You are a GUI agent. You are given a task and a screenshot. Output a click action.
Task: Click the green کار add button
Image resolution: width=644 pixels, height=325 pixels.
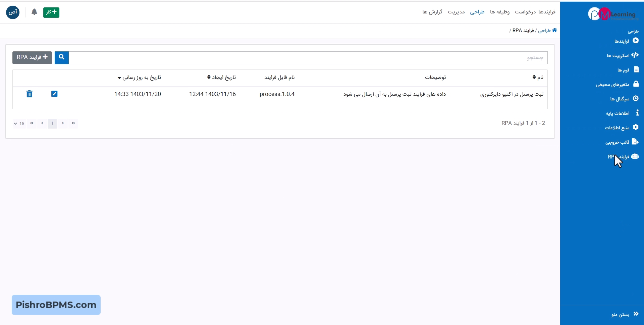[x=51, y=12]
